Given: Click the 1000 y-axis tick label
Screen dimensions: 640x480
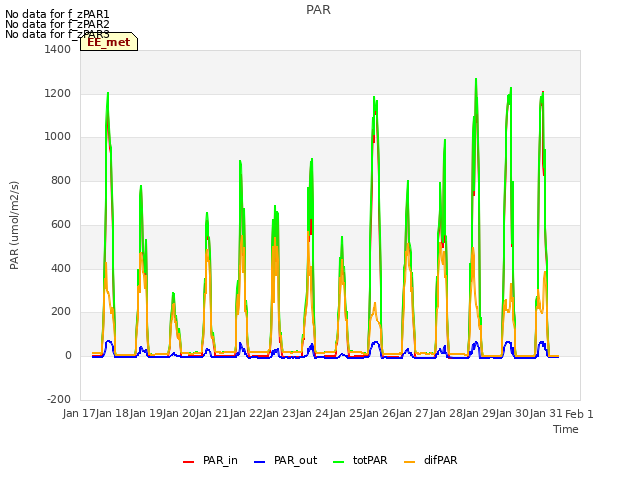Looking at the screenshot, I should [58, 137].
